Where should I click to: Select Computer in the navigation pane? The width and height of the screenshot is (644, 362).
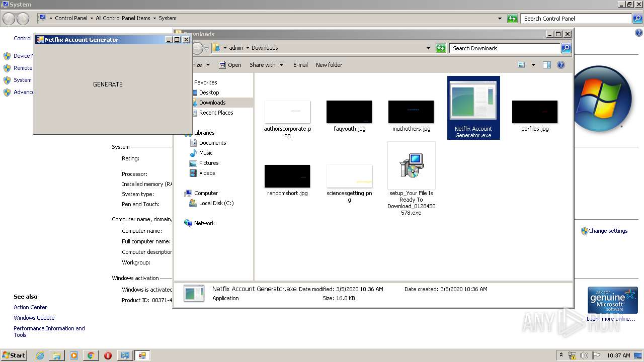coord(206,193)
